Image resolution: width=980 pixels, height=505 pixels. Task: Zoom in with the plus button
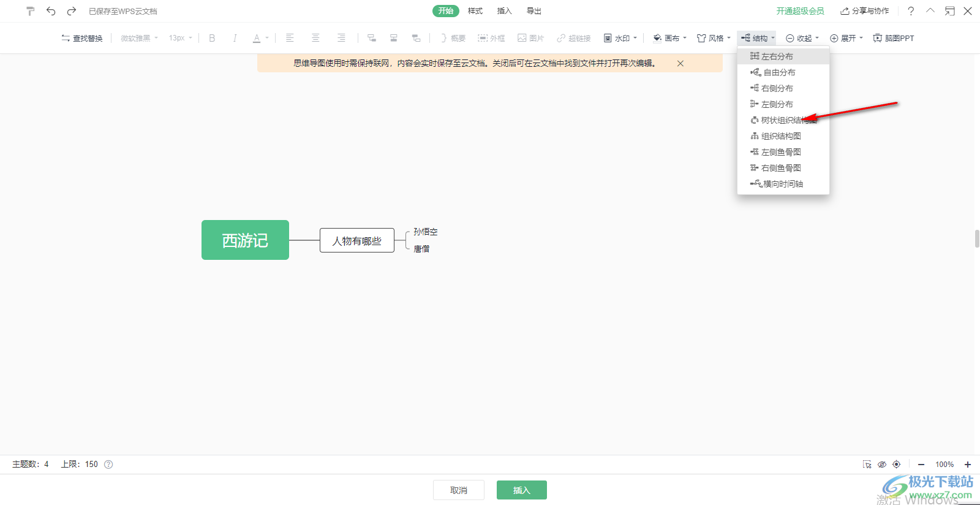pyautogui.click(x=968, y=465)
